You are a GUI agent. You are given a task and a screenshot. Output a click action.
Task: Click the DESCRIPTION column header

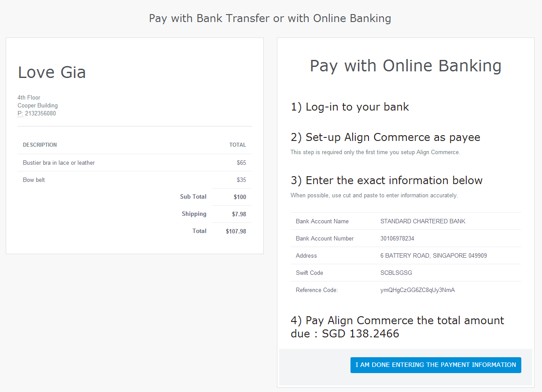pos(40,145)
